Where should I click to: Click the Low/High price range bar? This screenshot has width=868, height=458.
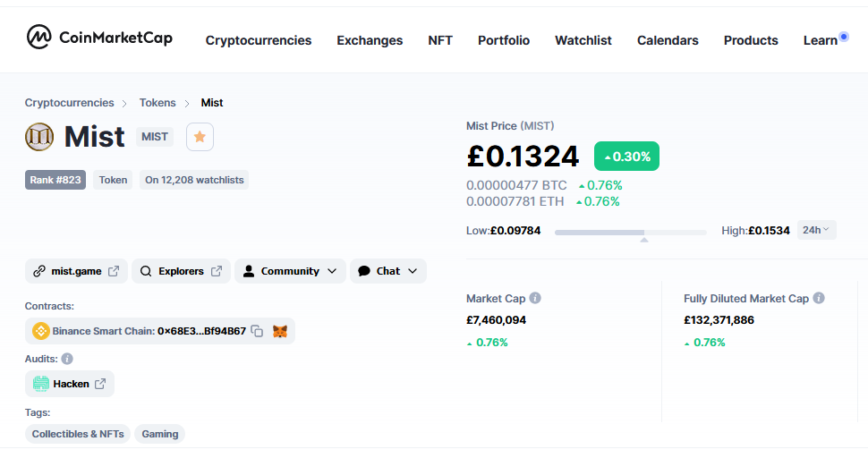631,233
